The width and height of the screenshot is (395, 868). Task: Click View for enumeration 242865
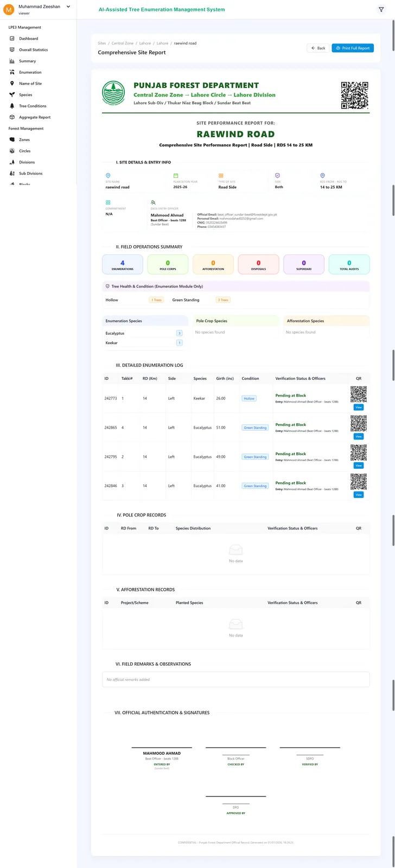pyautogui.click(x=359, y=437)
